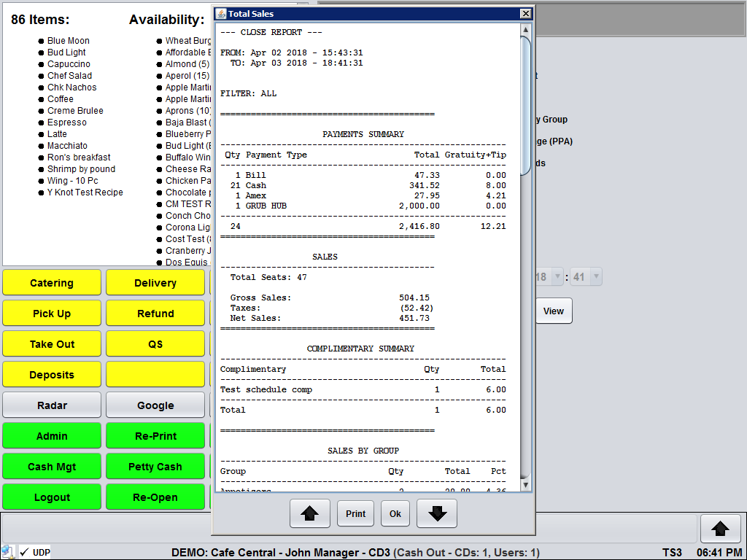Toggle the UDP checkmark in status bar

click(x=24, y=552)
